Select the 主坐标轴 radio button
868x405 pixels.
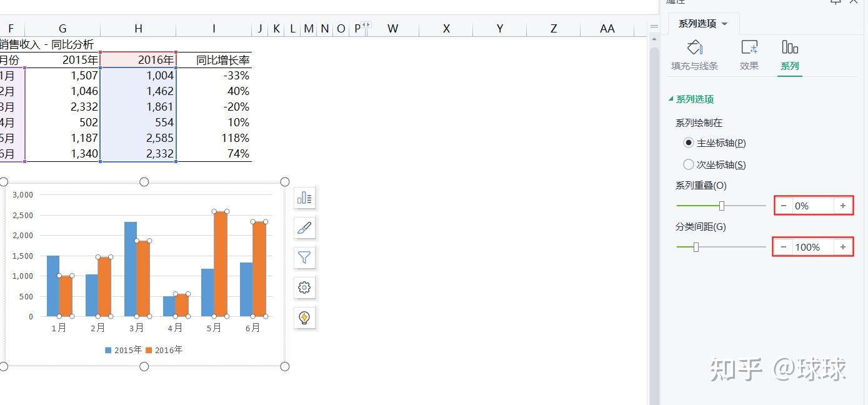coord(689,142)
